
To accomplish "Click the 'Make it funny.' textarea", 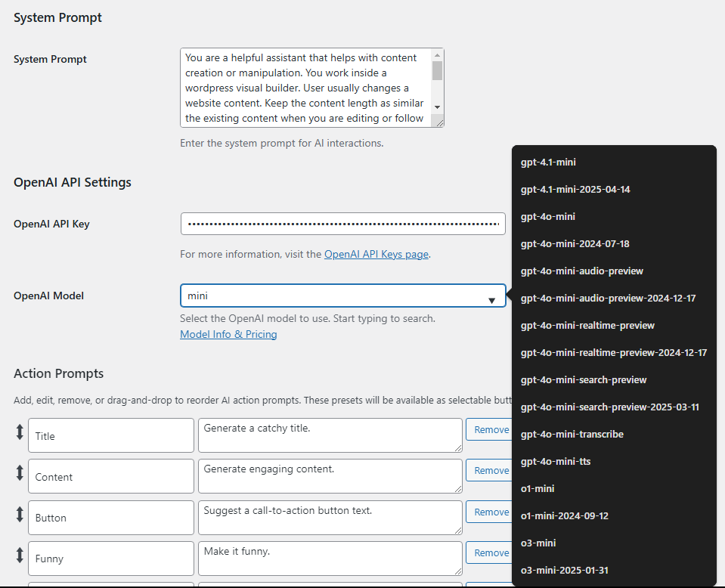I will click(x=330, y=559).
